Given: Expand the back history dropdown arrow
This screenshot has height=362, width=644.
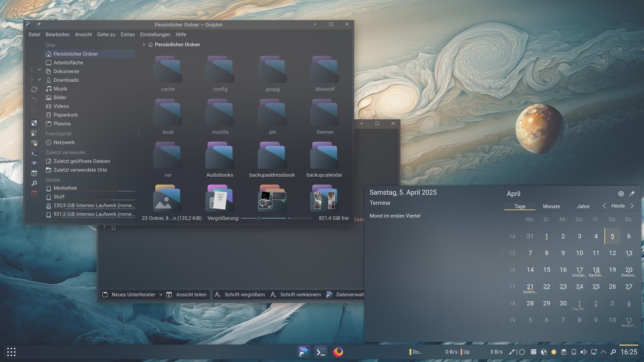Looking at the screenshot, I should point(39,69).
